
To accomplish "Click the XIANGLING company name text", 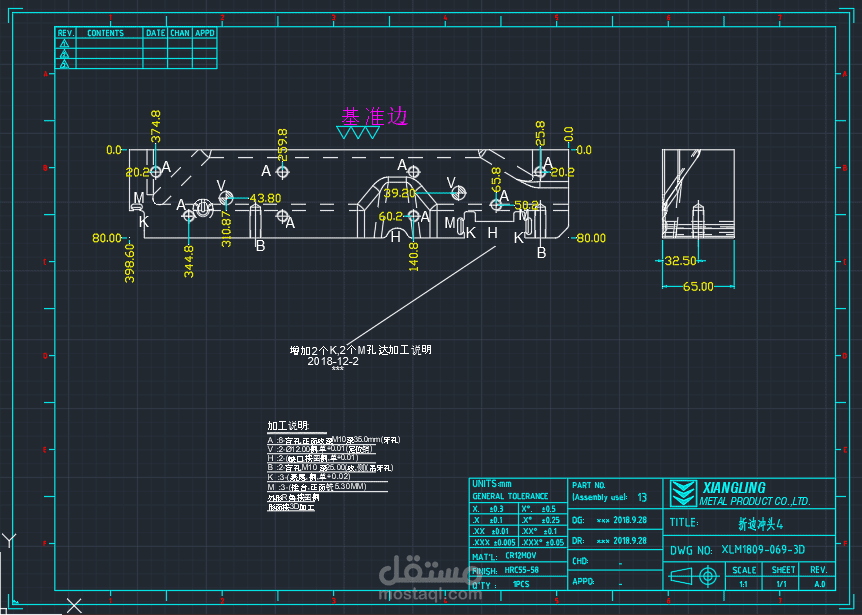I will [734, 488].
